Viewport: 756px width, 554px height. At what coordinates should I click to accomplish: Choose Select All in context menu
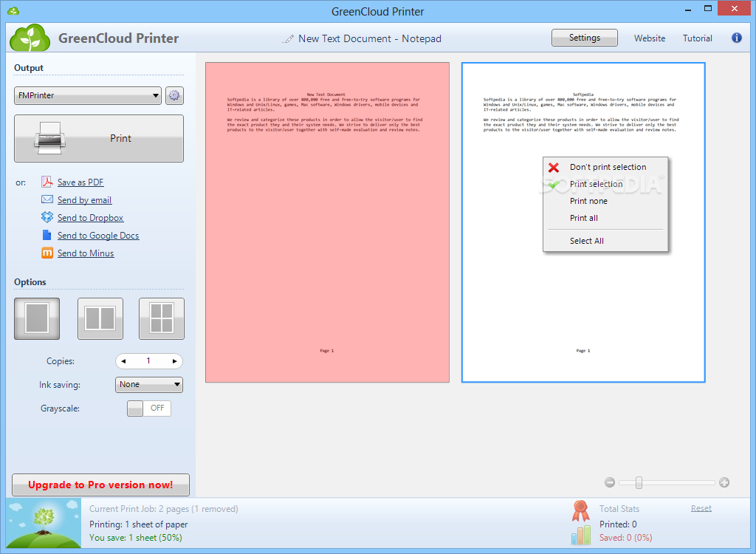605,240
